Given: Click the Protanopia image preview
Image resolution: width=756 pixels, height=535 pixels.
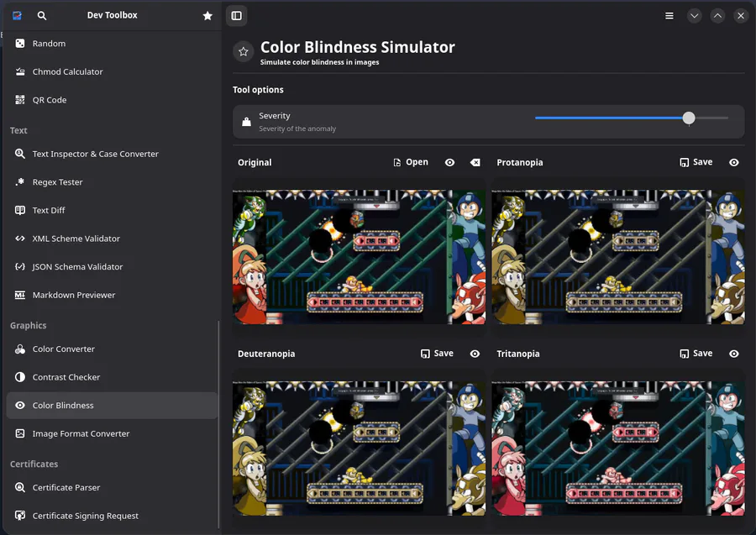Looking at the screenshot, I should click(x=618, y=257).
